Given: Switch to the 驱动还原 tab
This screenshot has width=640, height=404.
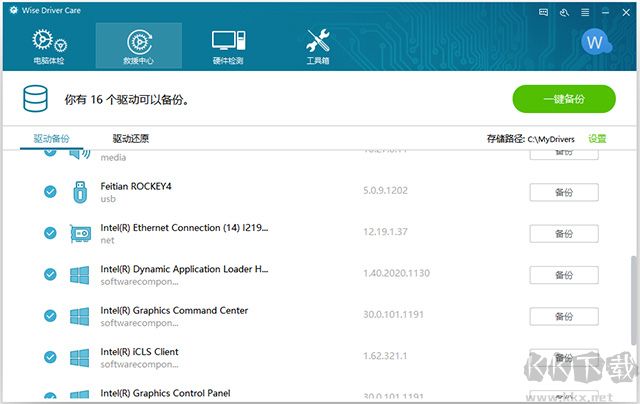Looking at the screenshot, I should [131, 139].
